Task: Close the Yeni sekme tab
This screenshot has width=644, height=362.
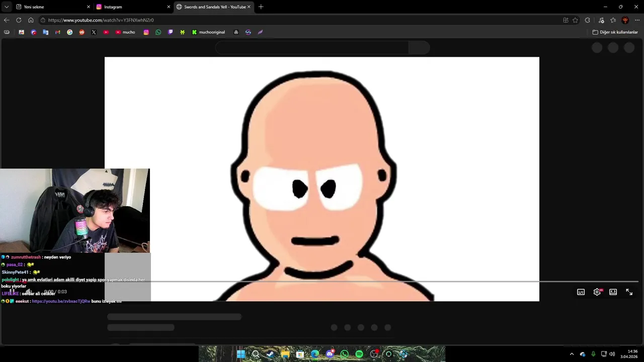Action: [x=89, y=7]
